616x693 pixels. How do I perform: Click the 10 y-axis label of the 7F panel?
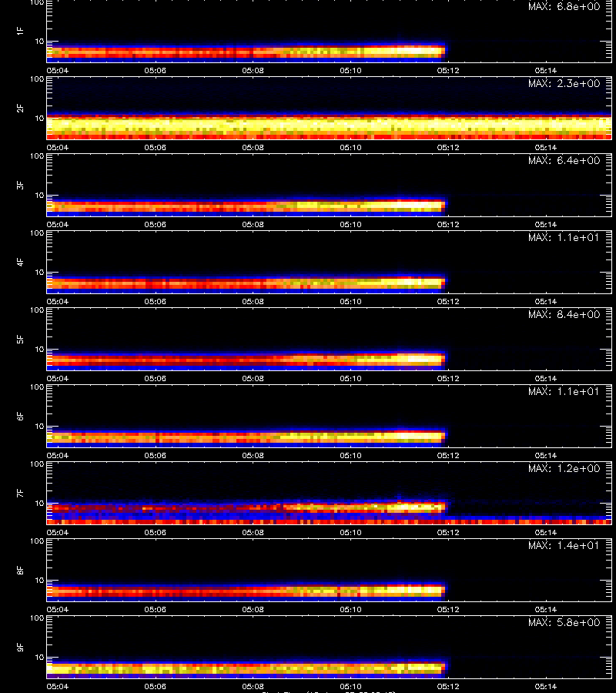point(39,503)
